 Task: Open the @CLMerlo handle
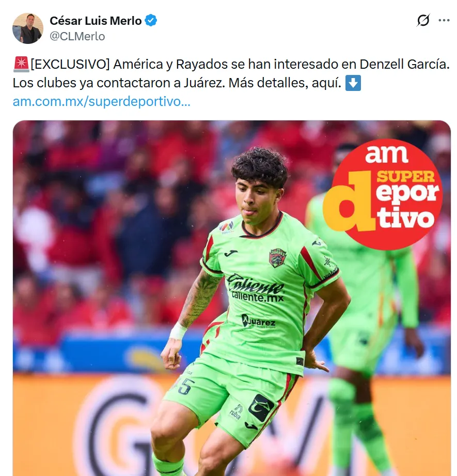click(77, 36)
